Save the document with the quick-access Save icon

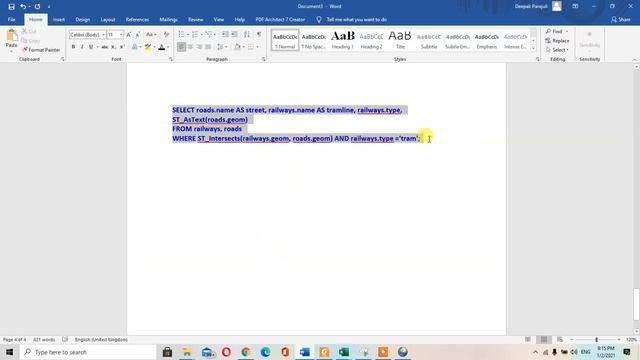tap(11, 7)
